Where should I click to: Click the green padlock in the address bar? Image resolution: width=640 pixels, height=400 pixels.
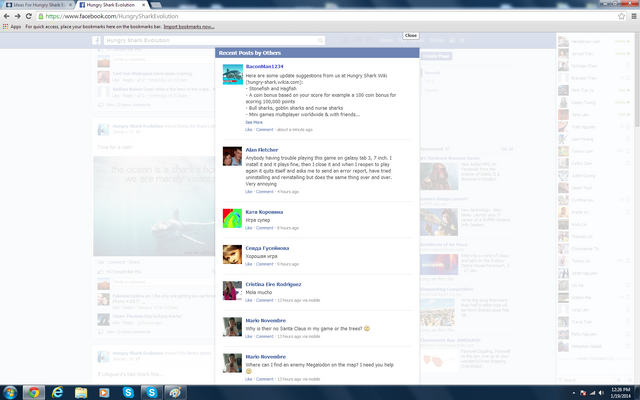[x=41, y=16]
